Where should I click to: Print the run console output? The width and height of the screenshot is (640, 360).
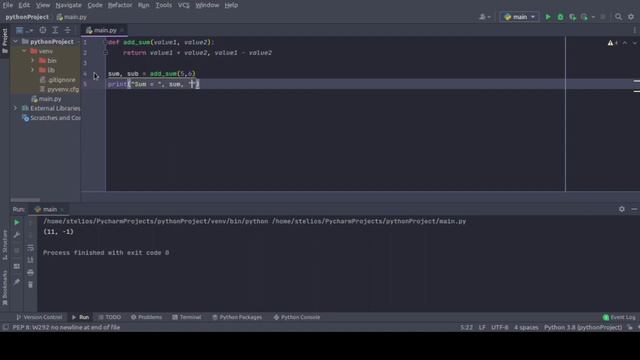click(31, 272)
